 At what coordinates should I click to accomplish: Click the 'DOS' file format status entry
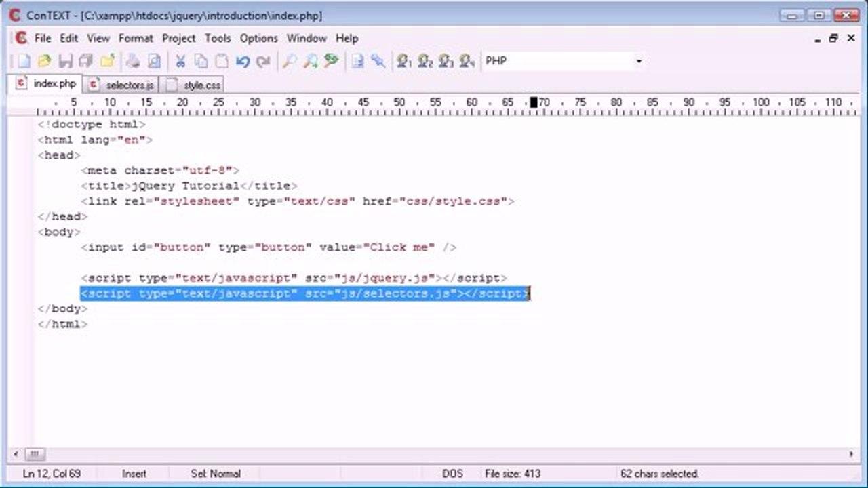click(452, 474)
